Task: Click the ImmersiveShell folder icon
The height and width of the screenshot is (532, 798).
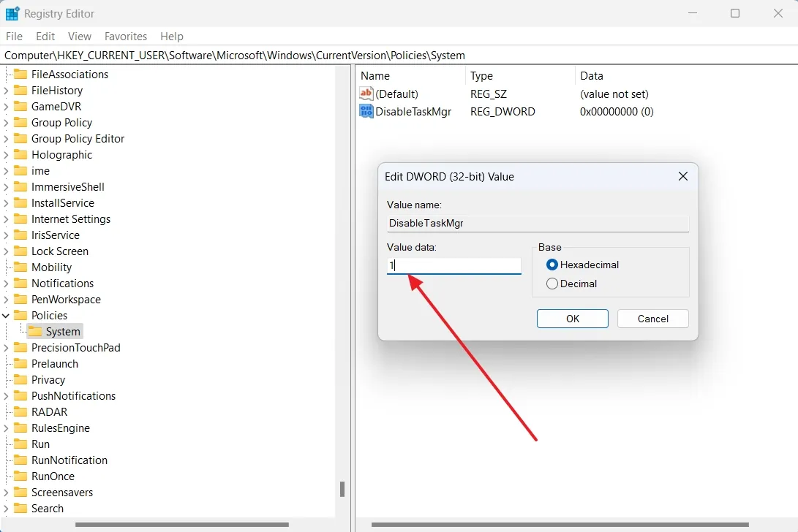Action: coord(20,186)
